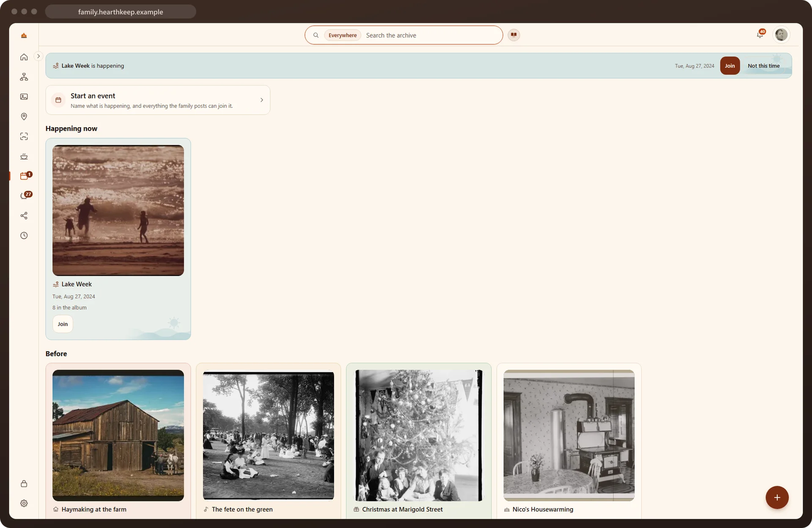Click Christmas at Marigold Street title

(402, 509)
